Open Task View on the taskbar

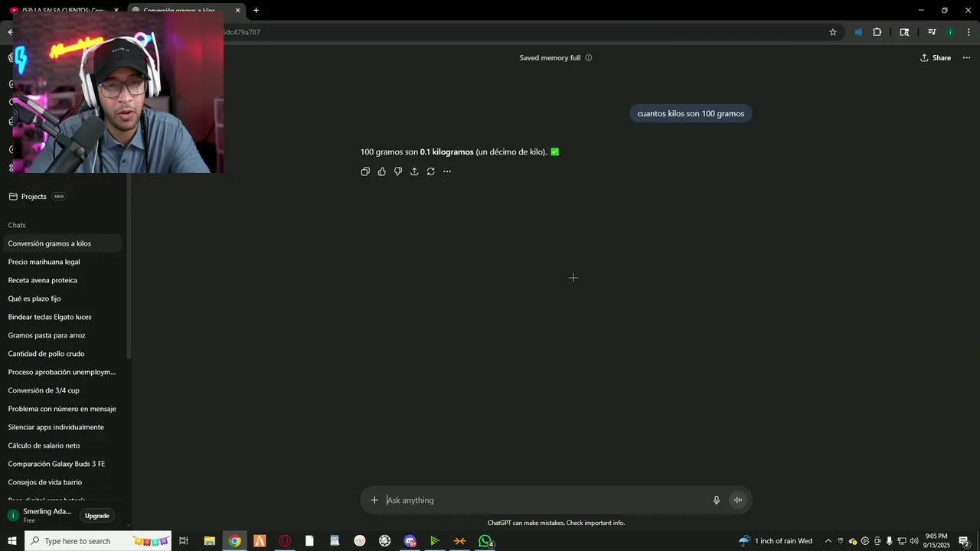pos(184,541)
